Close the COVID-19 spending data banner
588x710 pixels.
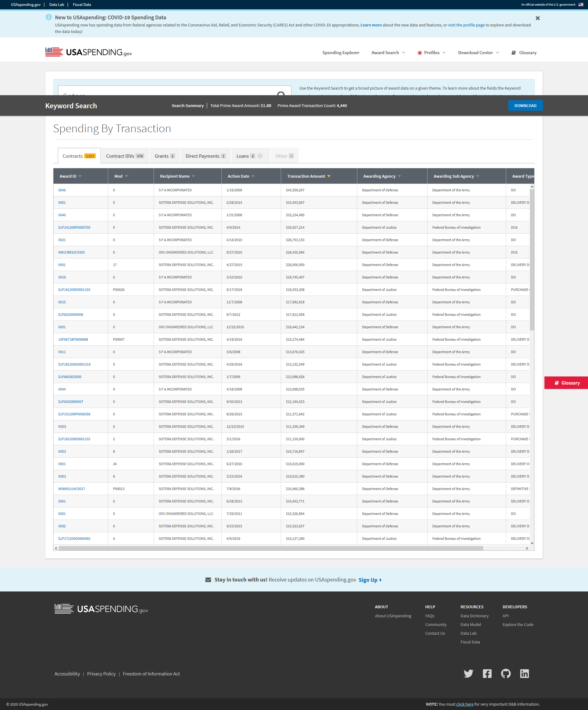(x=537, y=18)
